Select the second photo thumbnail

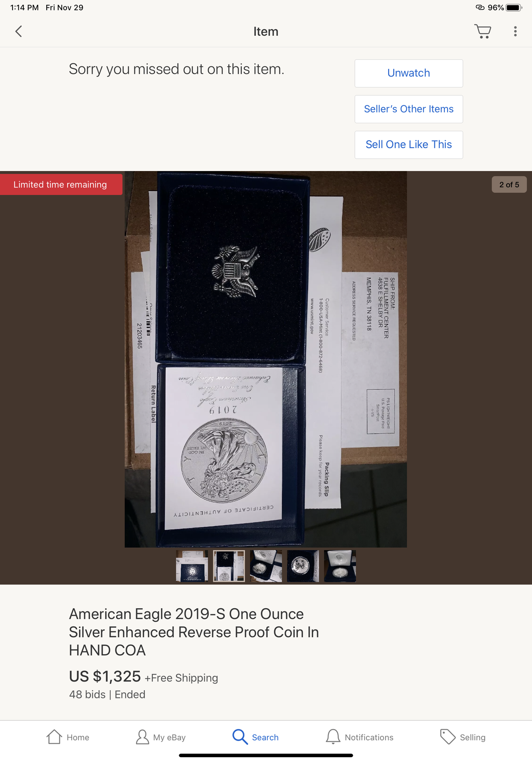pyautogui.click(x=229, y=566)
